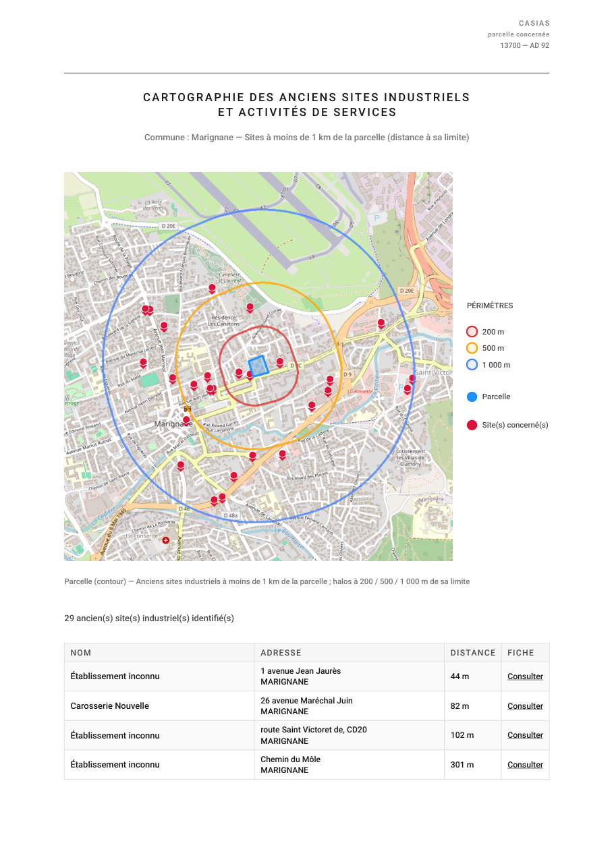The width and height of the screenshot is (614, 868).
Task: Click the 'Chemin du Môle' address cell
Action: point(349,765)
